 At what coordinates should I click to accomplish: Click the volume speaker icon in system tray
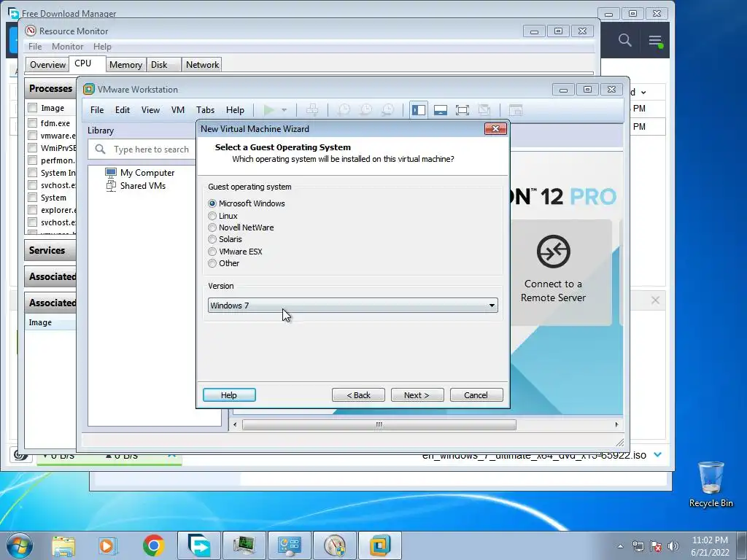click(673, 546)
